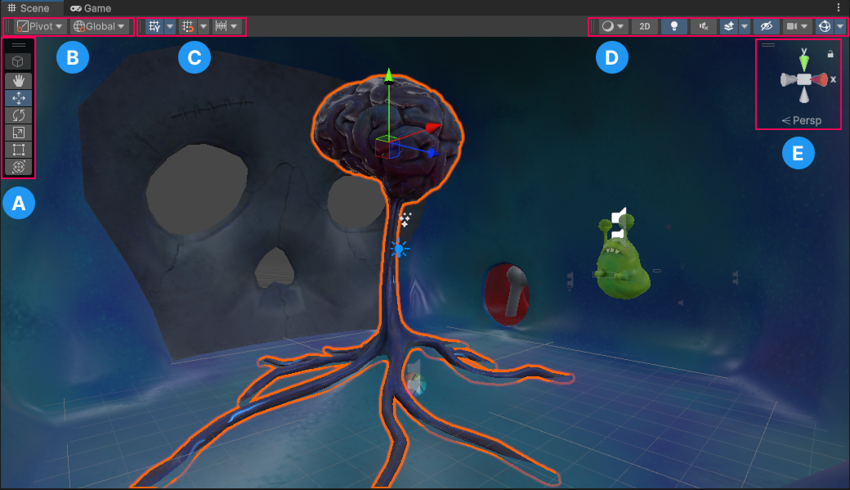Select the Hand (View) tool
This screenshot has width=850, height=490.
point(20,80)
